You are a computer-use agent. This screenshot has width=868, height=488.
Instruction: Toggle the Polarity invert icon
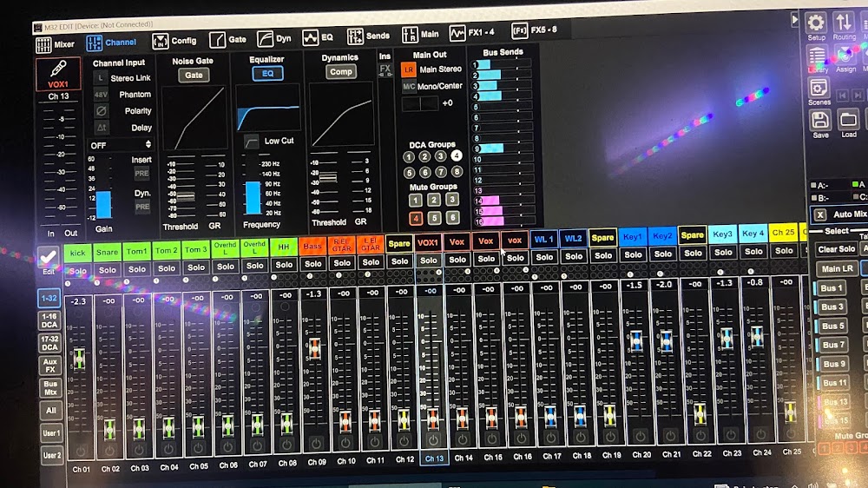pyautogui.click(x=102, y=111)
